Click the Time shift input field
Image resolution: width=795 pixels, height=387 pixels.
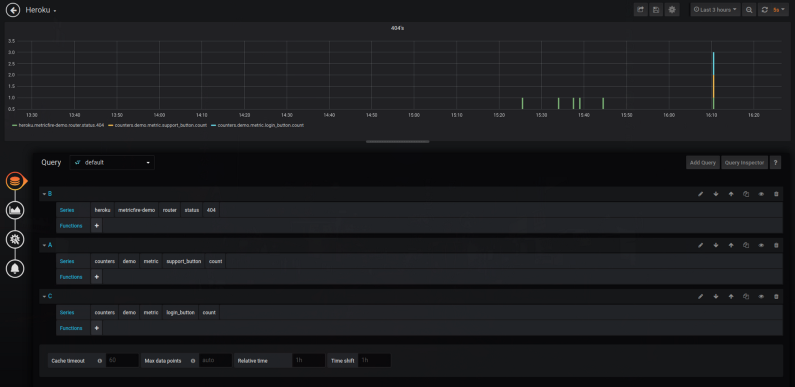click(374, 360)
